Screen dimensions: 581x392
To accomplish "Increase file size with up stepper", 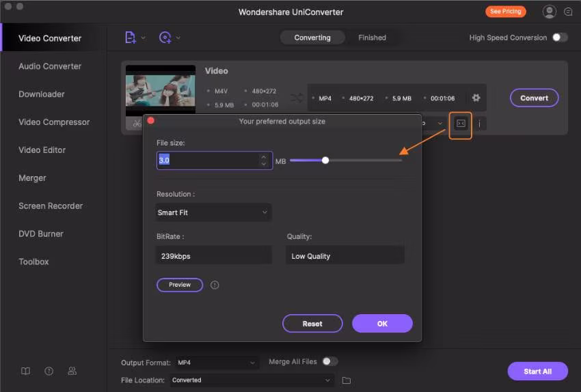I will coord(263,156).
